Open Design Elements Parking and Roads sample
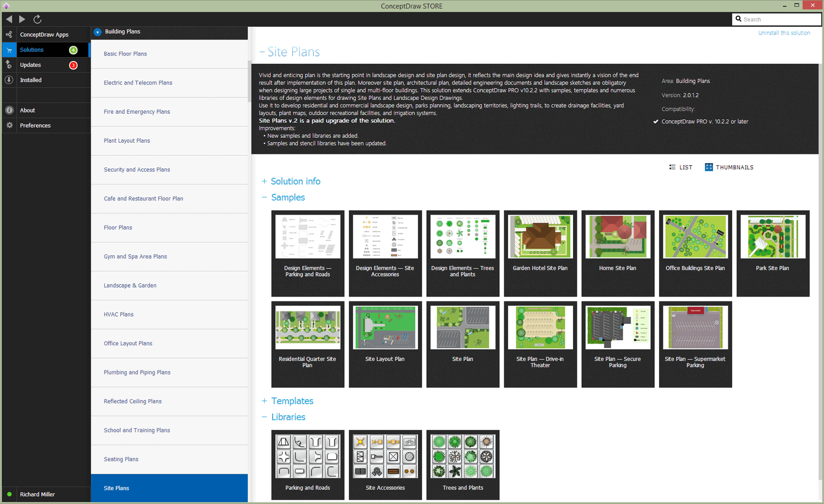Screen dimensions: 824x504 click(308, 254)
